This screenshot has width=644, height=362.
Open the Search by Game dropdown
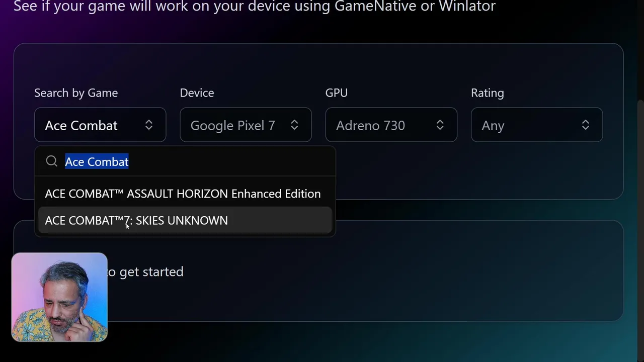coord(100,125)
